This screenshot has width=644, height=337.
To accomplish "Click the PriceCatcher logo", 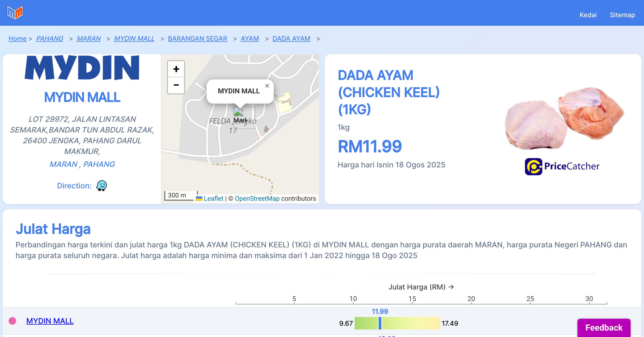I will tap(562, 166).
